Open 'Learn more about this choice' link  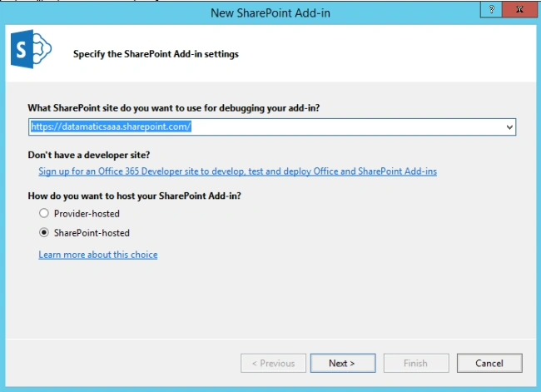pyautogui.click(x=98, y=255)
